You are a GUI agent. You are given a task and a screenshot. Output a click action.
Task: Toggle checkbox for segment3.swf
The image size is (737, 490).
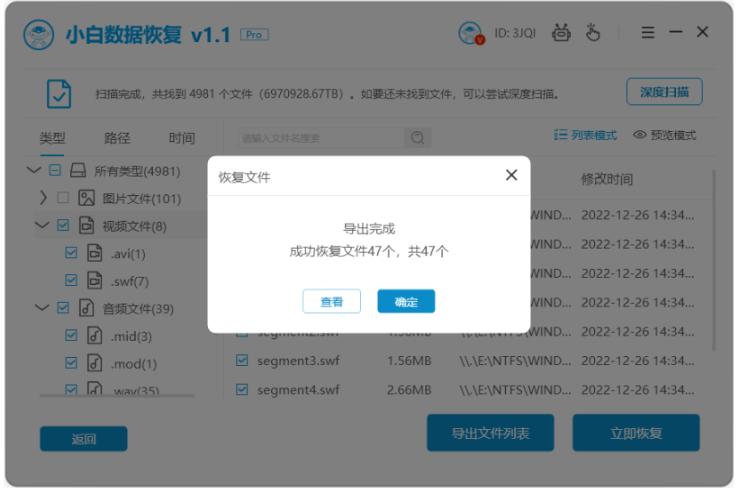242,361
